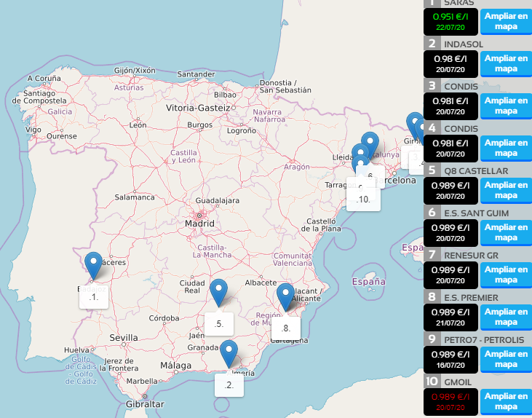Click the Madrid city label on map
The height and width of the screenshot is (418, 532).
click(199, 224)
